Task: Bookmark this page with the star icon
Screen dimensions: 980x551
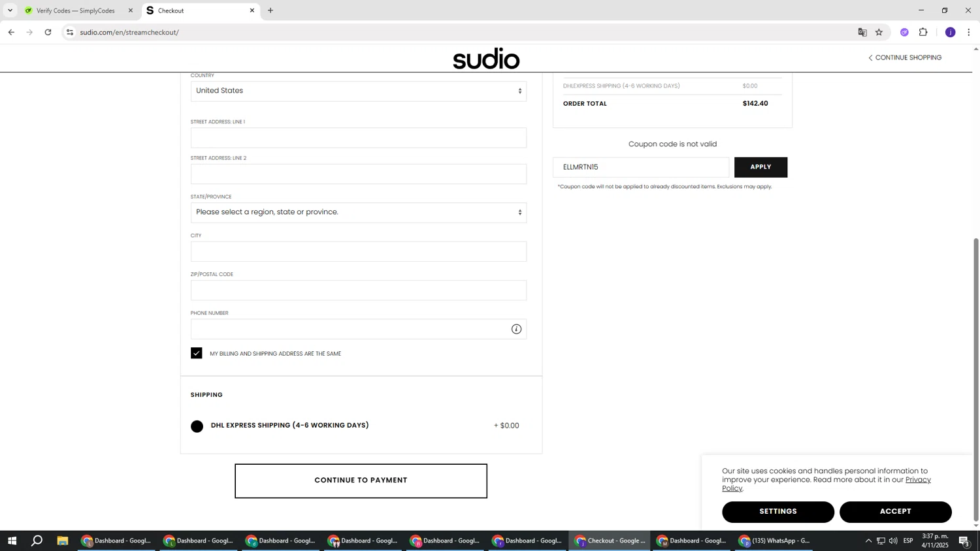Action: point(879,32)
